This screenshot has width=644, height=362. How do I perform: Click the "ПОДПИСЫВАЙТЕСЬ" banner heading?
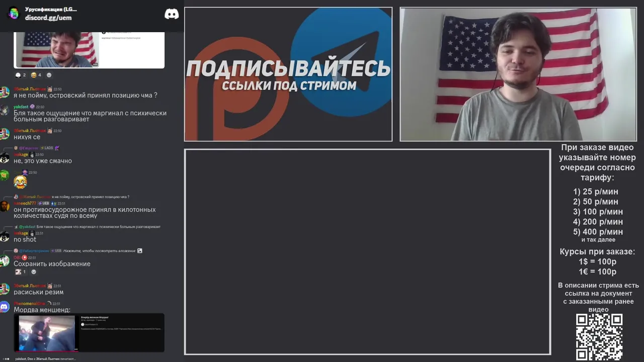click(x=288, y=69)
